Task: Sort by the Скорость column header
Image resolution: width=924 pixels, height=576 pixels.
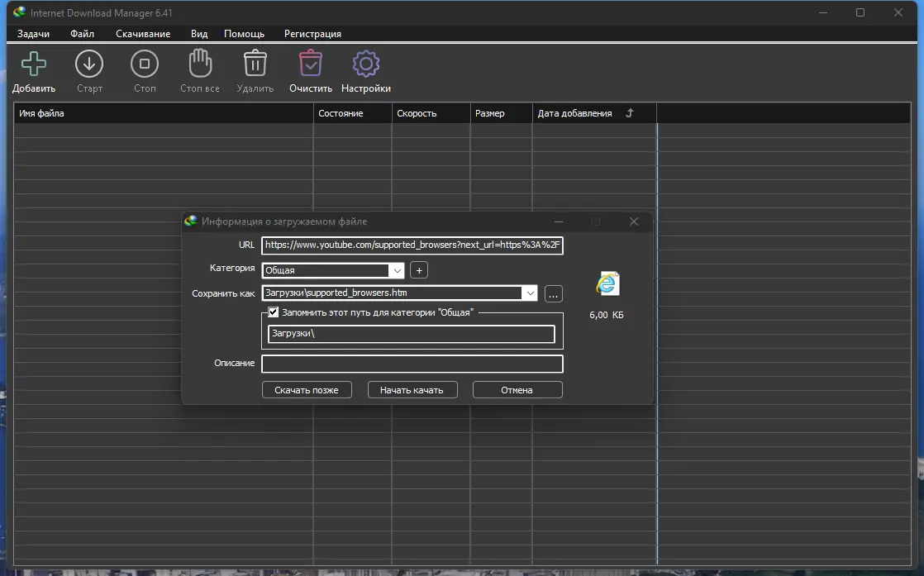Action: coord(431,113)
